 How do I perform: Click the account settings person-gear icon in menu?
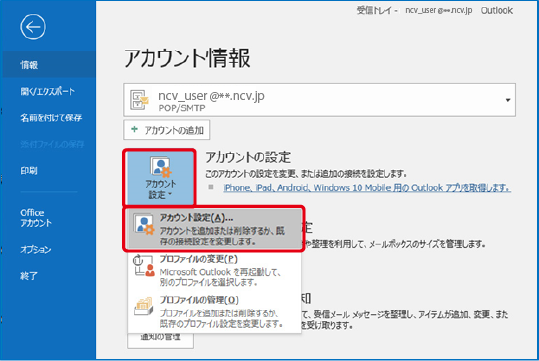[x=144, y=225]
